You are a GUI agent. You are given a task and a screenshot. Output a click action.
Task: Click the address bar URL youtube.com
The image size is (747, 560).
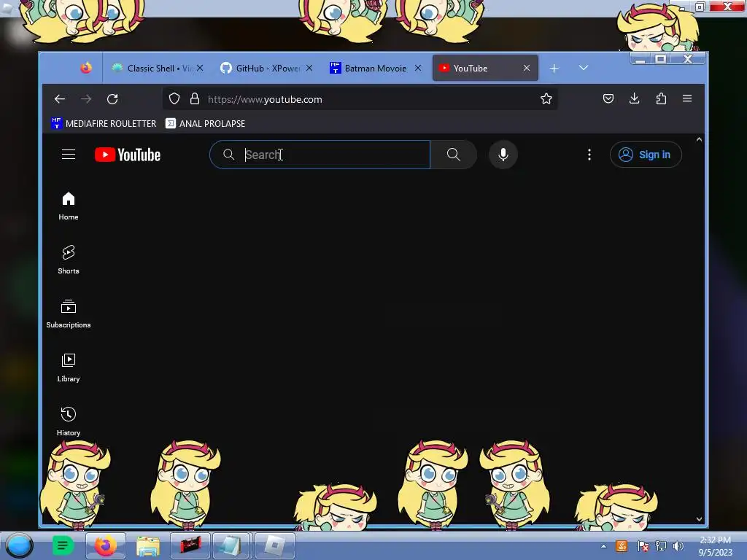tap(265, 99)
